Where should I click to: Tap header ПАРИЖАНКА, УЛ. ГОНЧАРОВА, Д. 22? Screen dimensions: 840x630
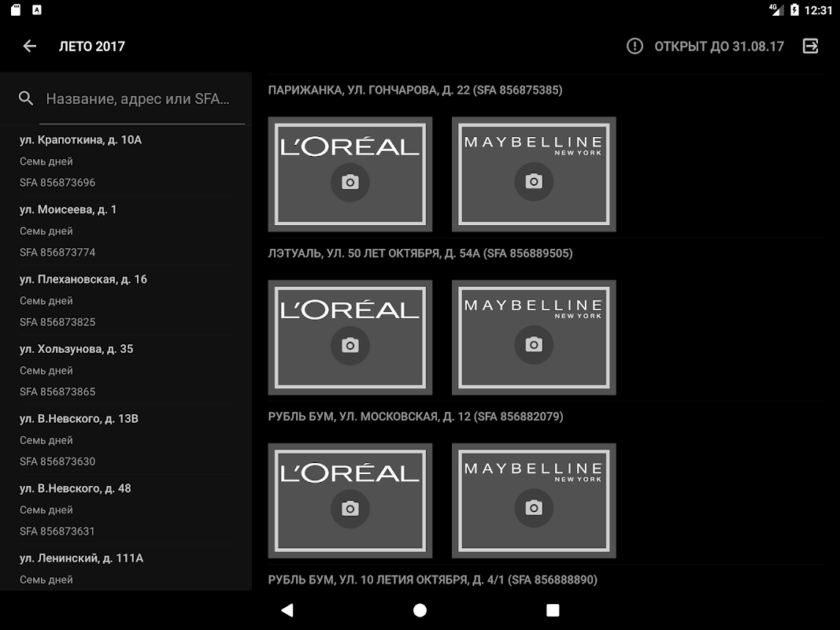[x=415, y=90]
